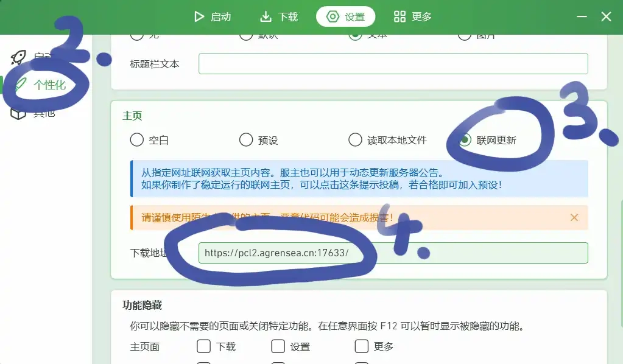Click the hexagon settings icon in top bar
The image size is (623, 364).
(333, 16)
